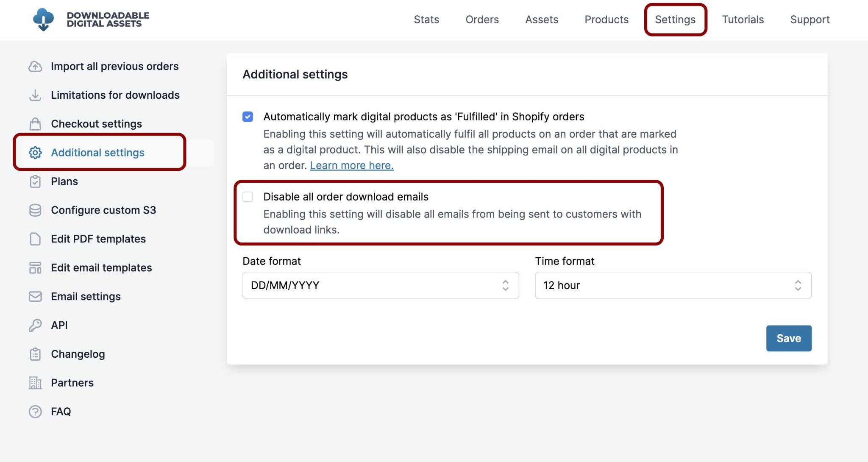Screen dimensions: 868x462
Task: Click the envelope icon for Email settings
Action: 35,297
